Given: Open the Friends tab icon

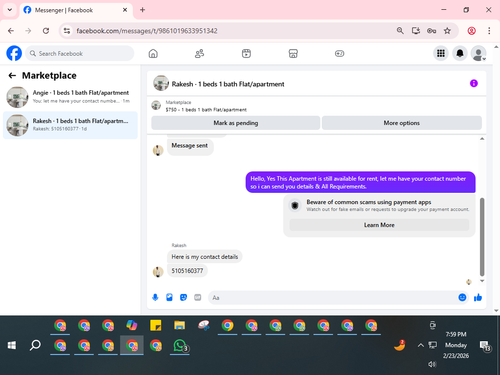Looking at the screenshot, I should (x=199, y=53).
